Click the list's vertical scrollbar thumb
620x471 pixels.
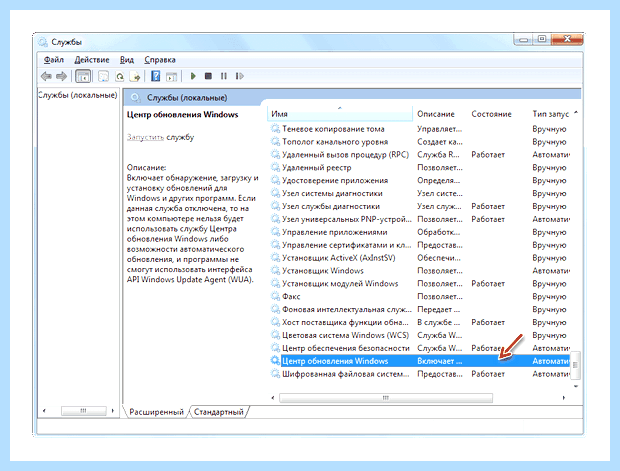tap(575, 365)
